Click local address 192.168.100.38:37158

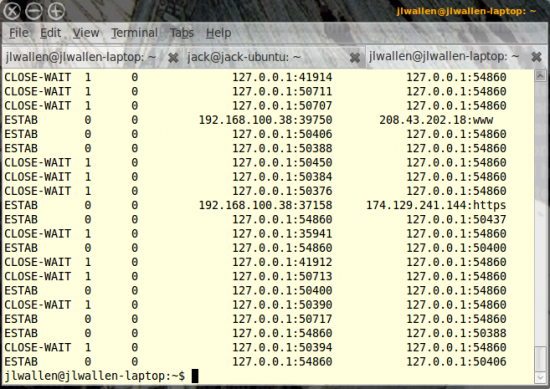point(266,206)
